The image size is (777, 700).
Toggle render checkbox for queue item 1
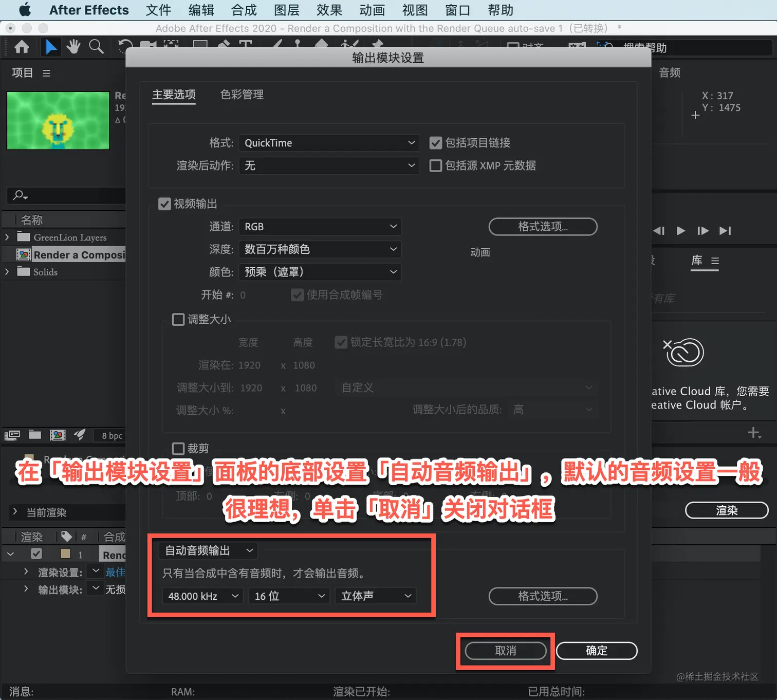click(x=36, y=554)
